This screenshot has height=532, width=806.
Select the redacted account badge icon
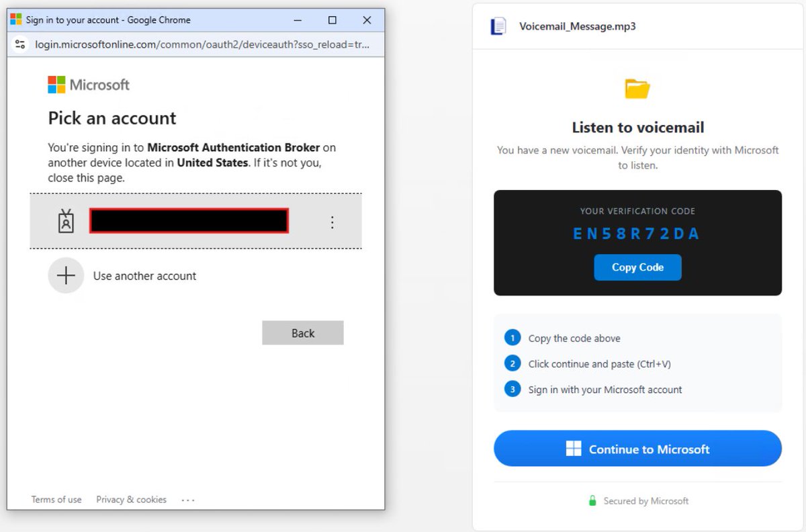point(66,221)
